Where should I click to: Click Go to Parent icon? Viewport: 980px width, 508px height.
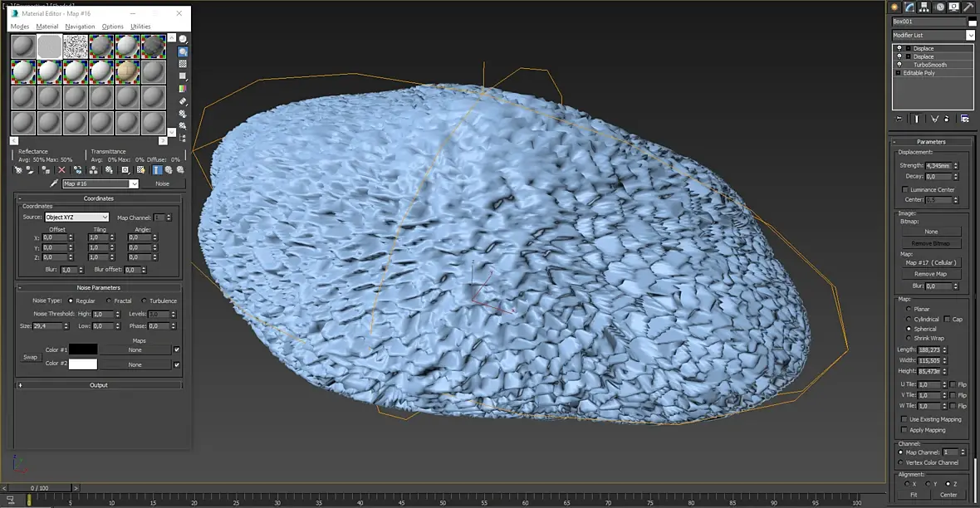click(x=169, y=170)
